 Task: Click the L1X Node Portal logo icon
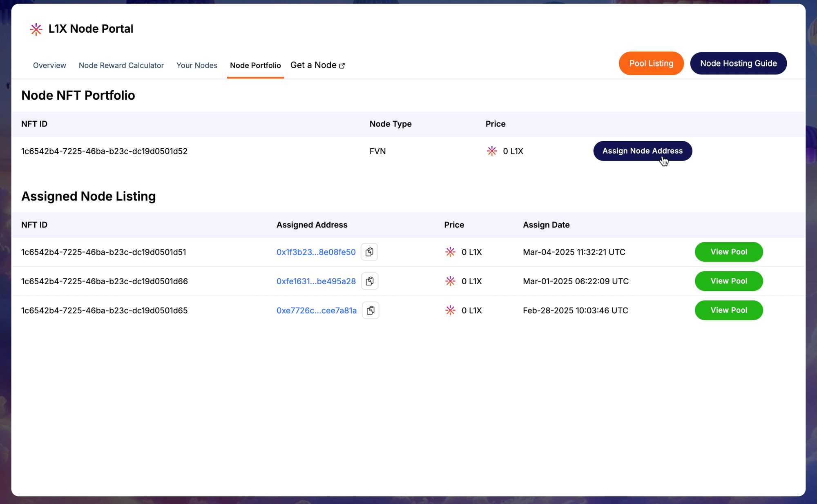pyautogui.click(x=36, y=29)
